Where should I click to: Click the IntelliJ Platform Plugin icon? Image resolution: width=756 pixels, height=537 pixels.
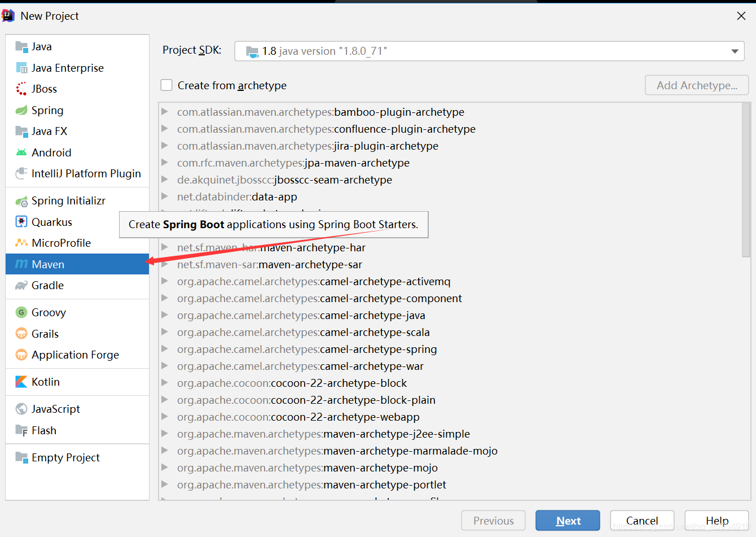point(21,174)
